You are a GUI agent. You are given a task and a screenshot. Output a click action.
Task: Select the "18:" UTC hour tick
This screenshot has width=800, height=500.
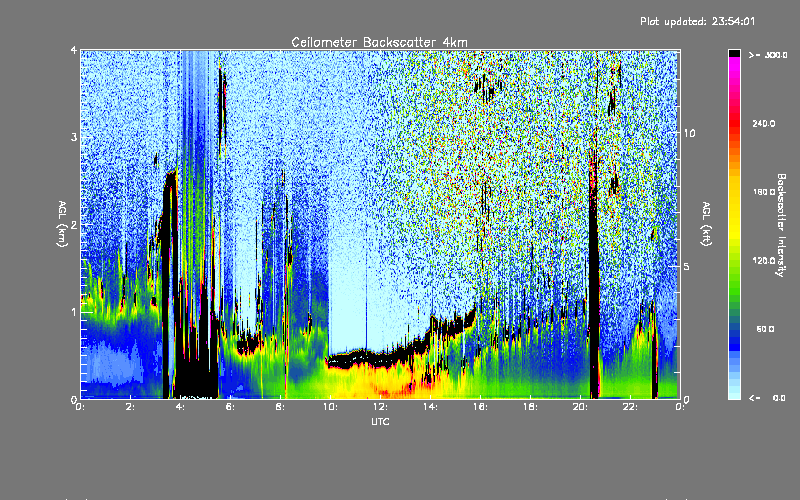tap(530, 407)
